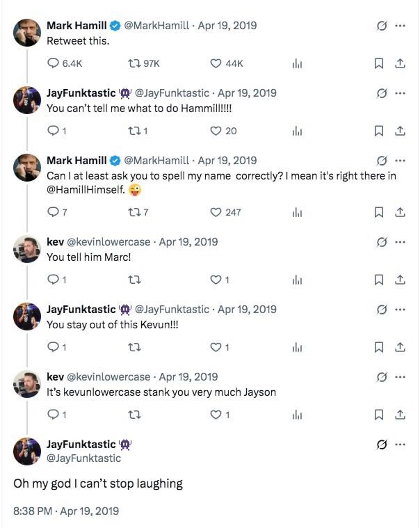Reply to Mark Hamill's "Retweet this." tweet
Image resolution: width=420 pixels, height=528 pixels.
pos(53,63)
